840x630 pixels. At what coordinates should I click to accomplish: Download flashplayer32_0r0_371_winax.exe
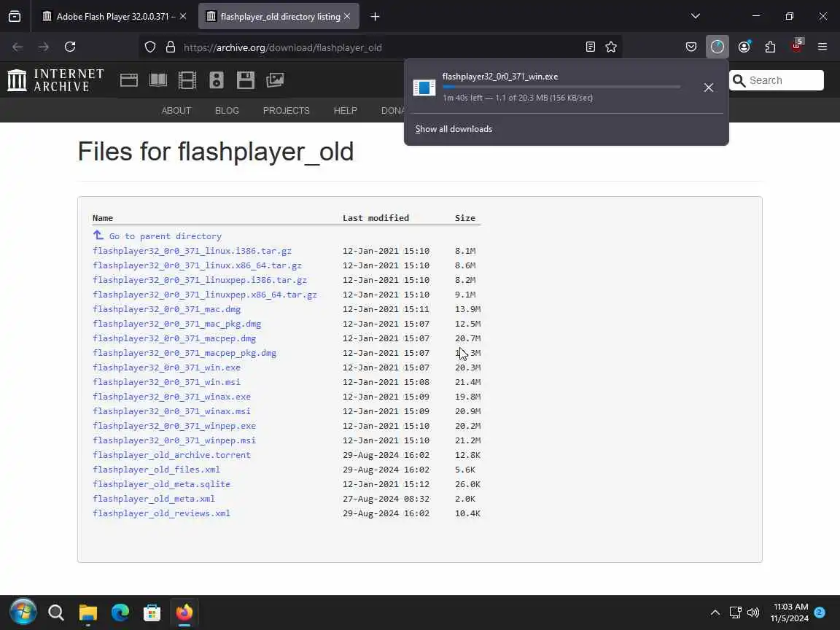pos(171,397)
